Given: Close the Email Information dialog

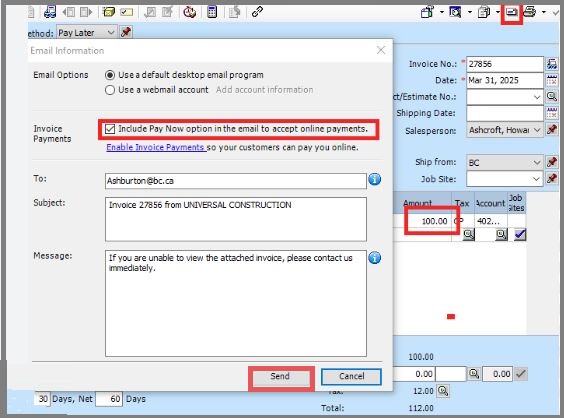Looking at the screenshot, I should pyautogui.click(x=381, y=50).
